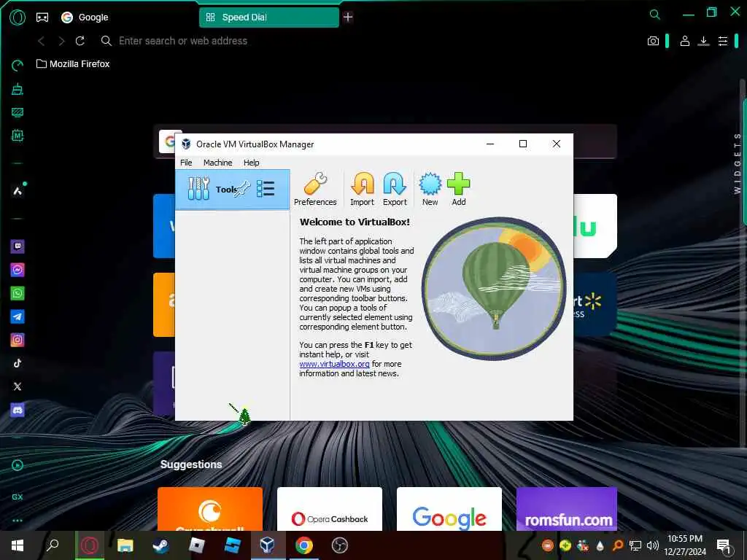Open Google suggestion tile
Screen dimensions: 747x560
(x=449, y=508)
